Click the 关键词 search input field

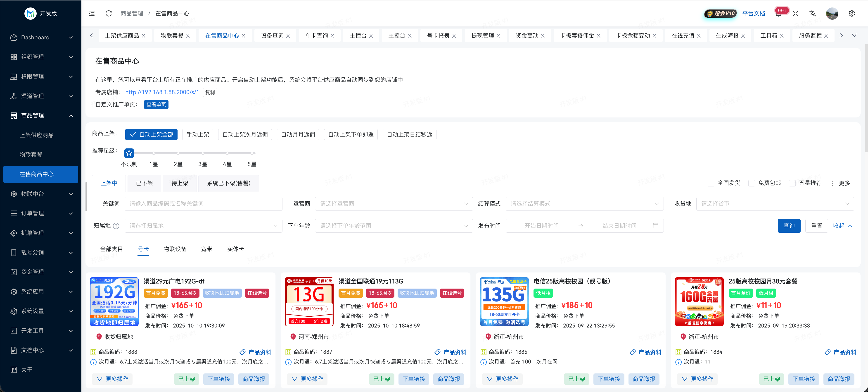pyautogui.click(x=203, y=204)
